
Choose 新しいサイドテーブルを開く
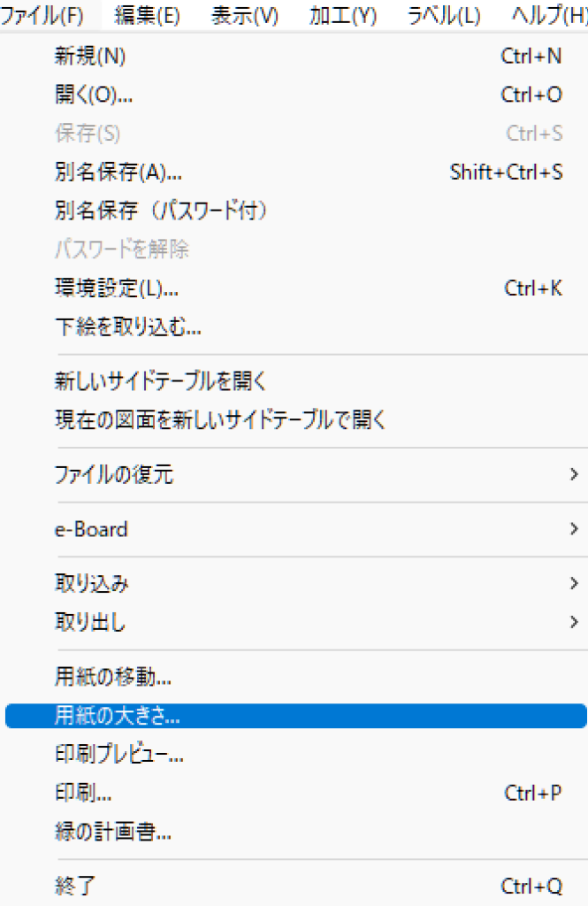click(161, 382)
